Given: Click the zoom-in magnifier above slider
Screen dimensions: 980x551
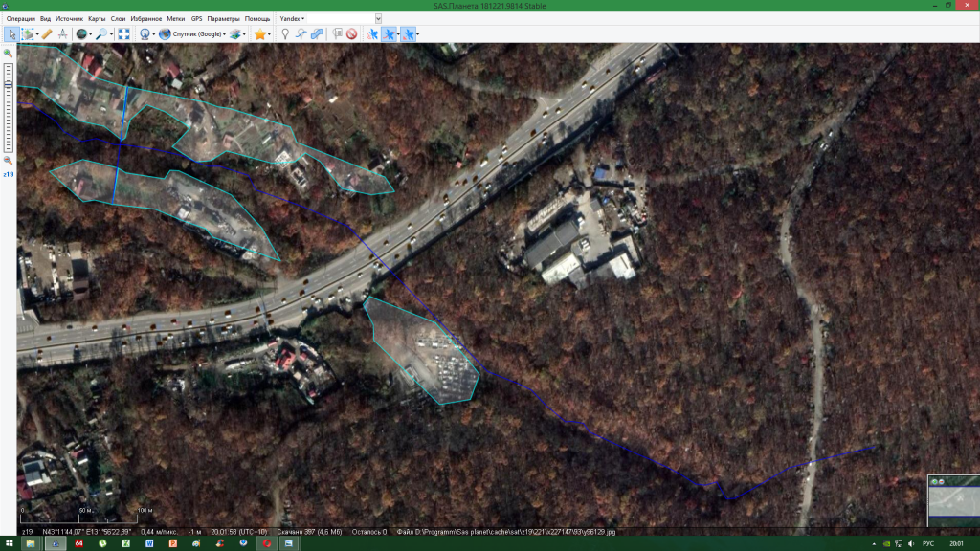Looking at the screenshot, I should [x=9, y=54].
